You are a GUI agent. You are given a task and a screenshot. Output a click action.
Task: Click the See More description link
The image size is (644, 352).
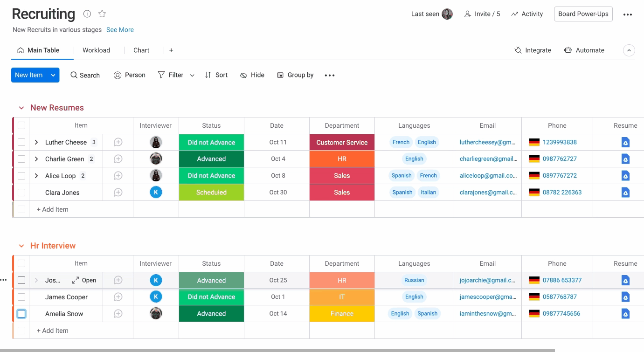click(120, 30)
